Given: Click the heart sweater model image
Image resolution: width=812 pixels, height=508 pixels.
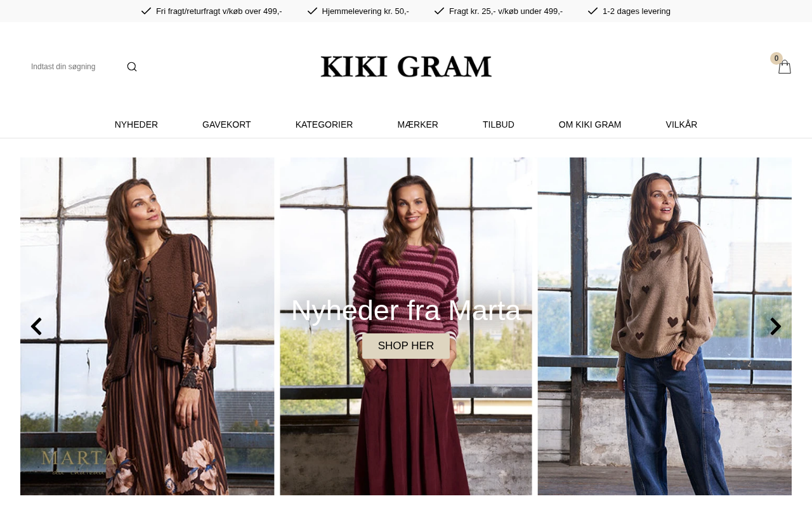Looking at the screenshot, I should pos(664,326).
